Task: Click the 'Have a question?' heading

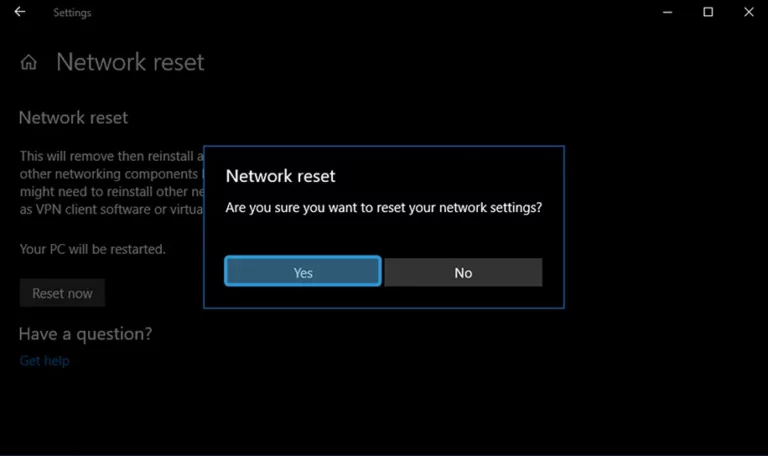Action: pyautogui.click(x=85, y=334)
